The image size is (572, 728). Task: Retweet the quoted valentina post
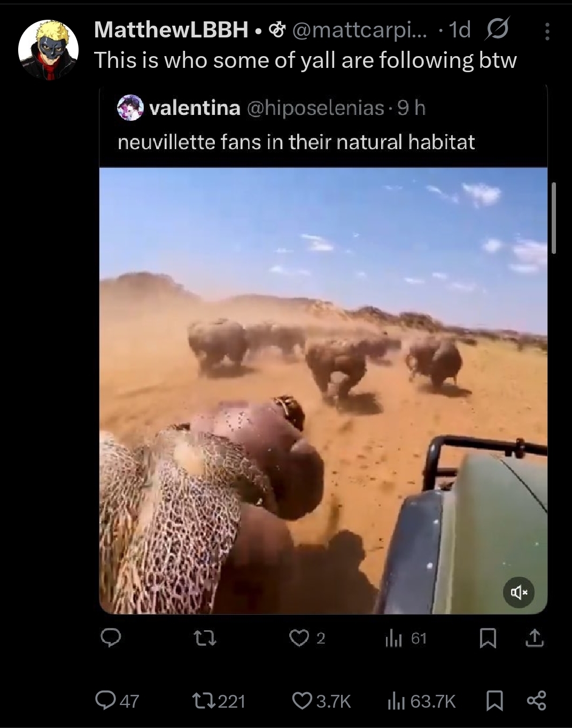(205, 638)
